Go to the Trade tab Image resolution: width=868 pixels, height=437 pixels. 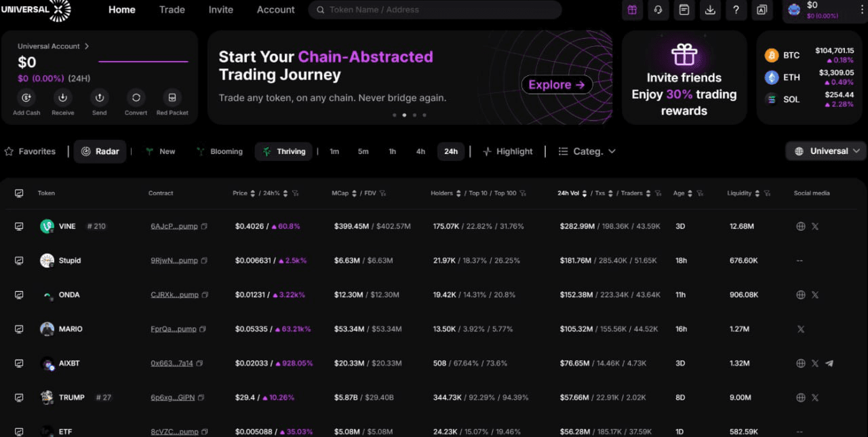click(x=172, y=9)
